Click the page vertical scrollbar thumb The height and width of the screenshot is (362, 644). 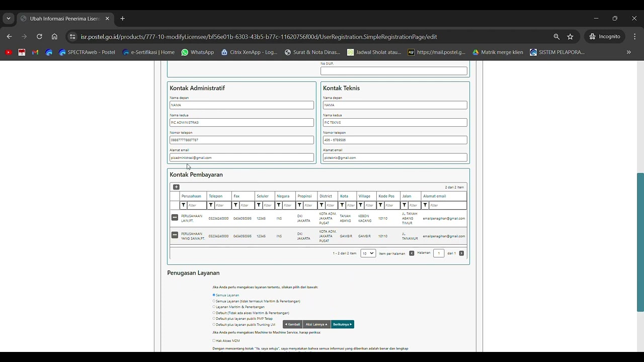click(640, 242)
